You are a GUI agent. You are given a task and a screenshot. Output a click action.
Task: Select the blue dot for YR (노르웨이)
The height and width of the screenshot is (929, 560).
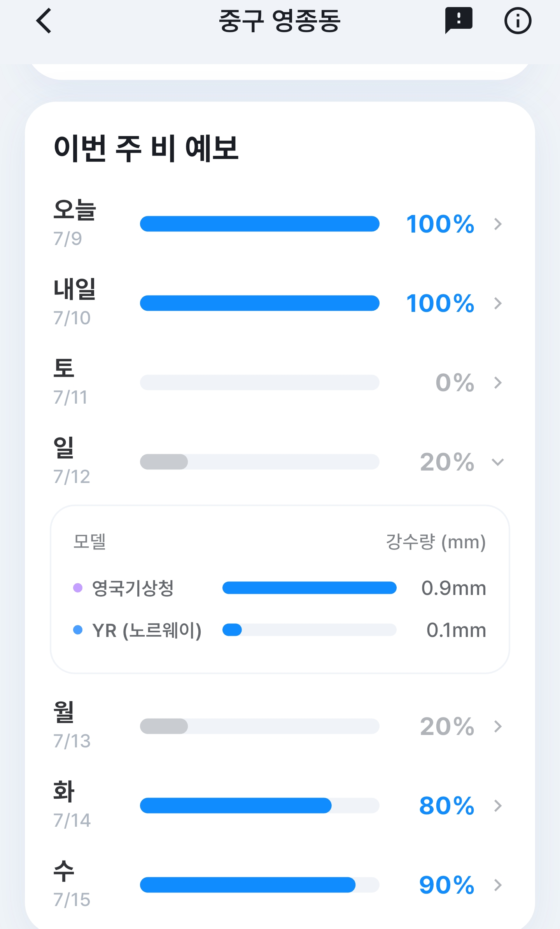(78, 630)
